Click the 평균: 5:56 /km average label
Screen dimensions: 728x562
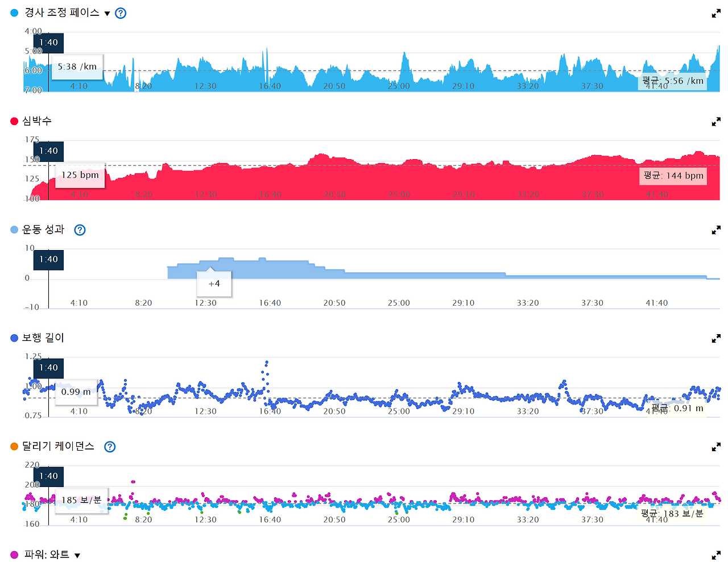click(x=673, y=81)
